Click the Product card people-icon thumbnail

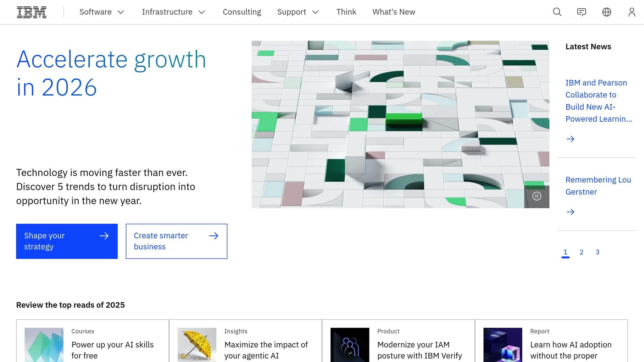350,345
